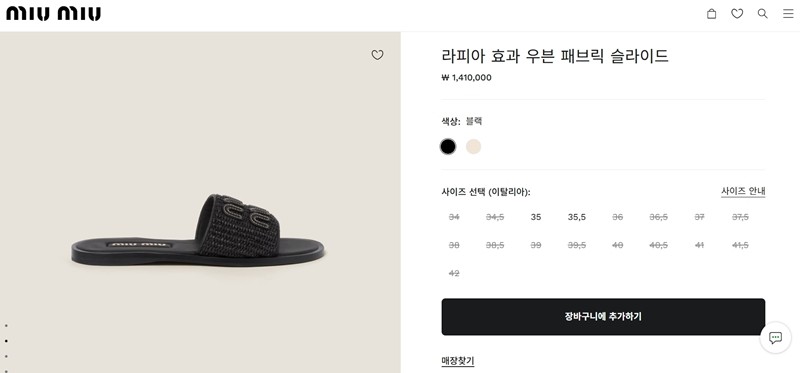
Task: Select the beige color swatch
Action: click(473, 147)
